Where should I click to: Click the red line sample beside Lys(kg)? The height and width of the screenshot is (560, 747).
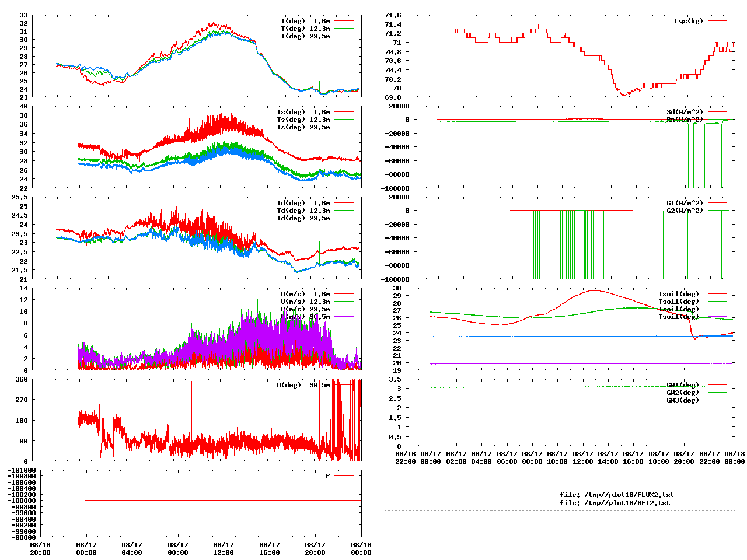pyautogui.click(x=717, y=21)
